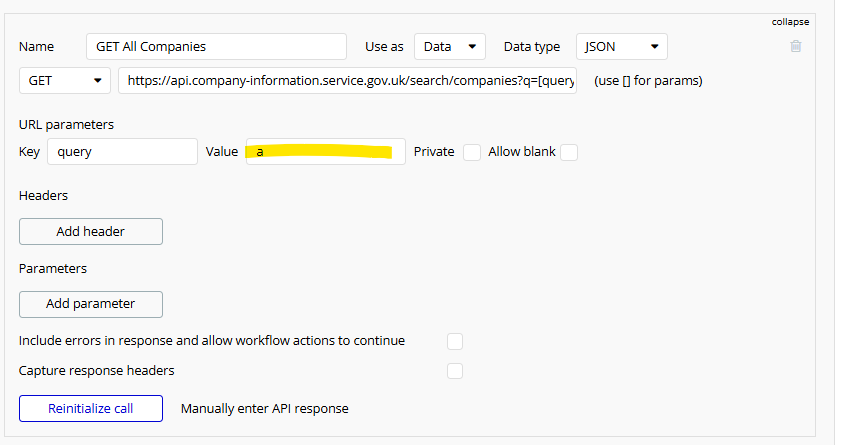Click the Add parameter button

click(x=91, y=304)
